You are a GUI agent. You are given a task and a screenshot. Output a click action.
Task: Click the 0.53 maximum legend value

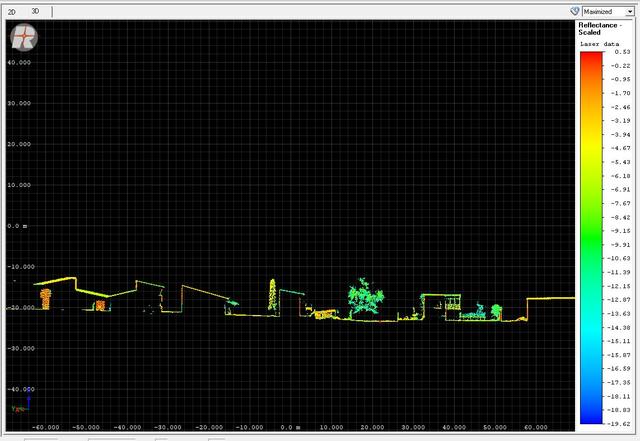tap(622, 51)
